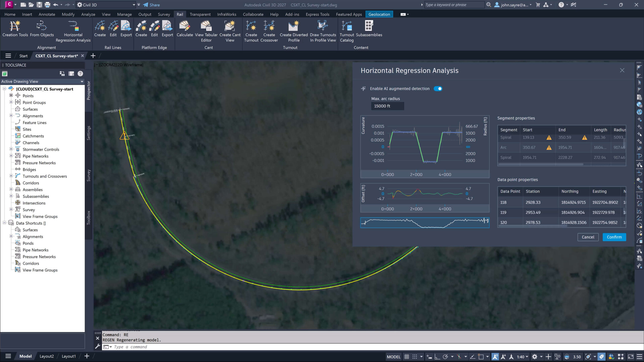The width and height of the screenshot is (644, 362).
Task: Click the curvature overview range slider
Action: click(425, 223)
